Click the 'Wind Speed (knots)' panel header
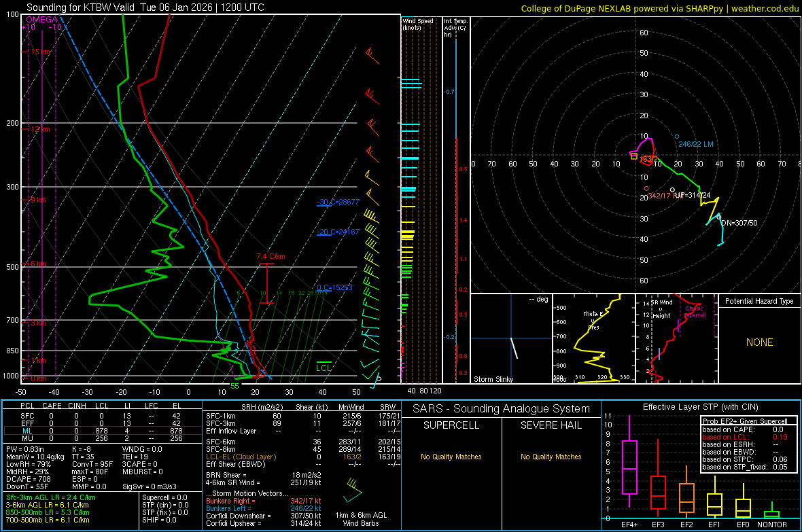 point(418,24)
